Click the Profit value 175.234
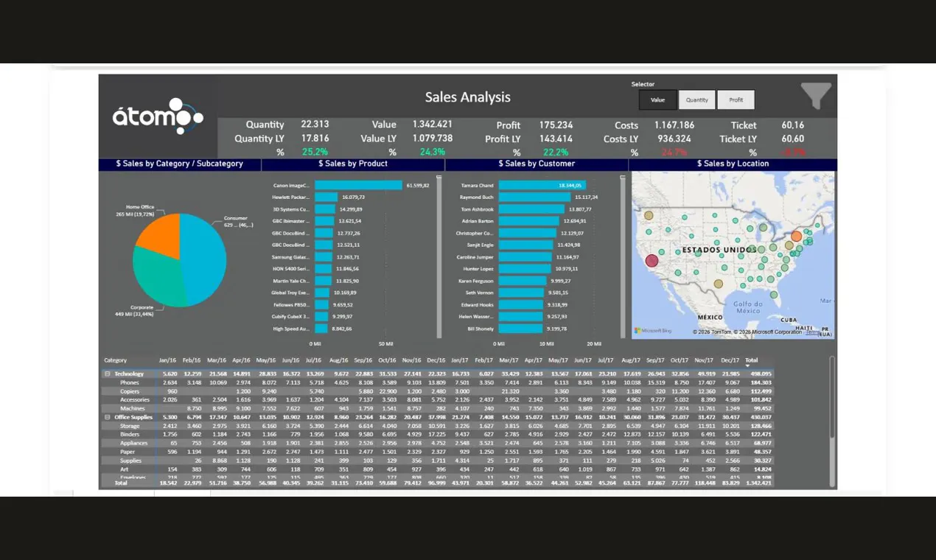The height and width of the screenshot is (560, 936). (x=556, y=125)
